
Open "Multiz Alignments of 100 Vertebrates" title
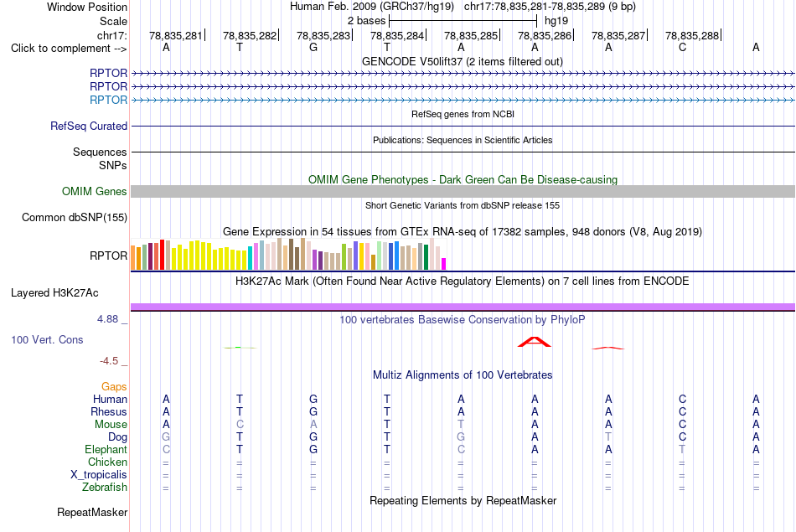(x=463, y=375)
